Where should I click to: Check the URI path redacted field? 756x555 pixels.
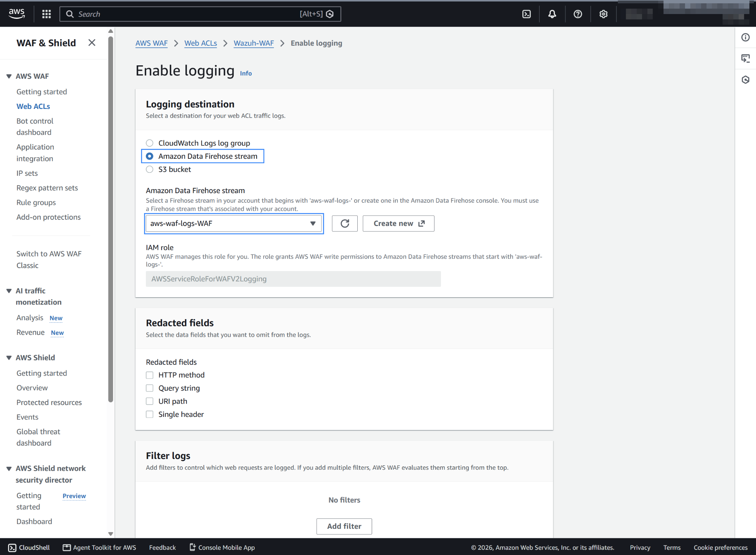pos(150,401)
